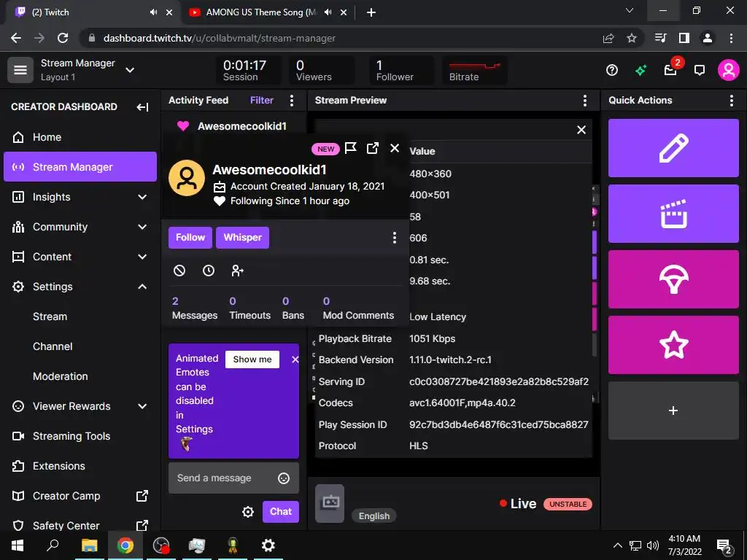
Task: Open Safety Center external link
Action: [80, 526]
